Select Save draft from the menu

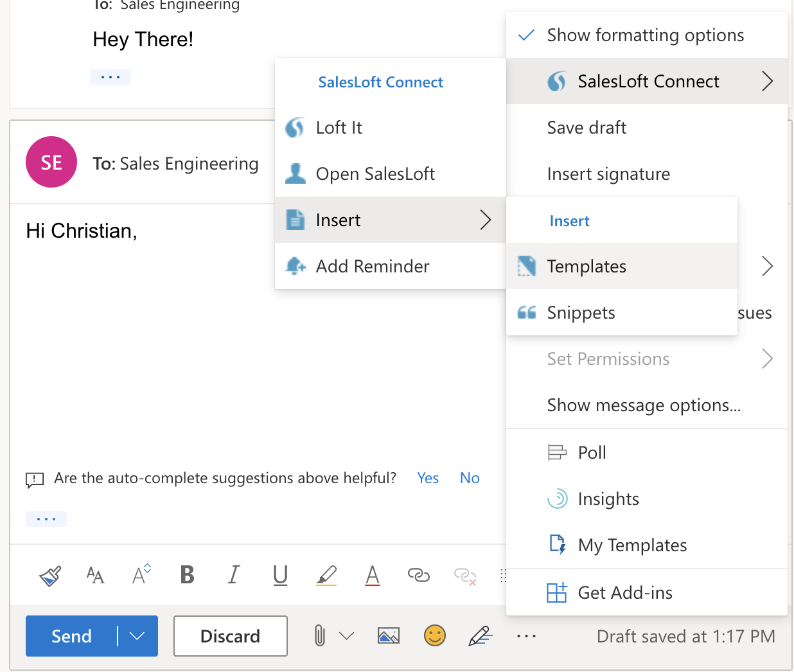tap(586, 127)
